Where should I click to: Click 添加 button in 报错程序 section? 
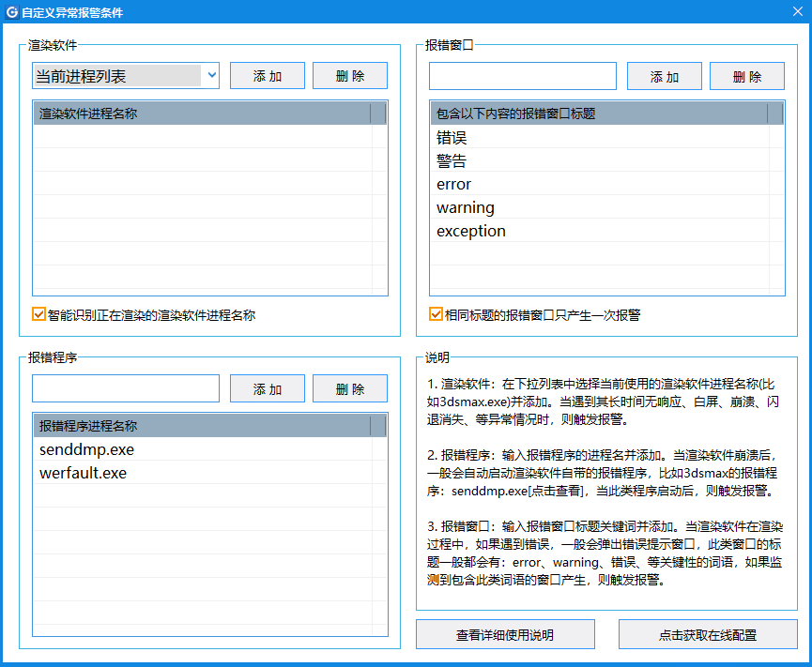point(268,388)
